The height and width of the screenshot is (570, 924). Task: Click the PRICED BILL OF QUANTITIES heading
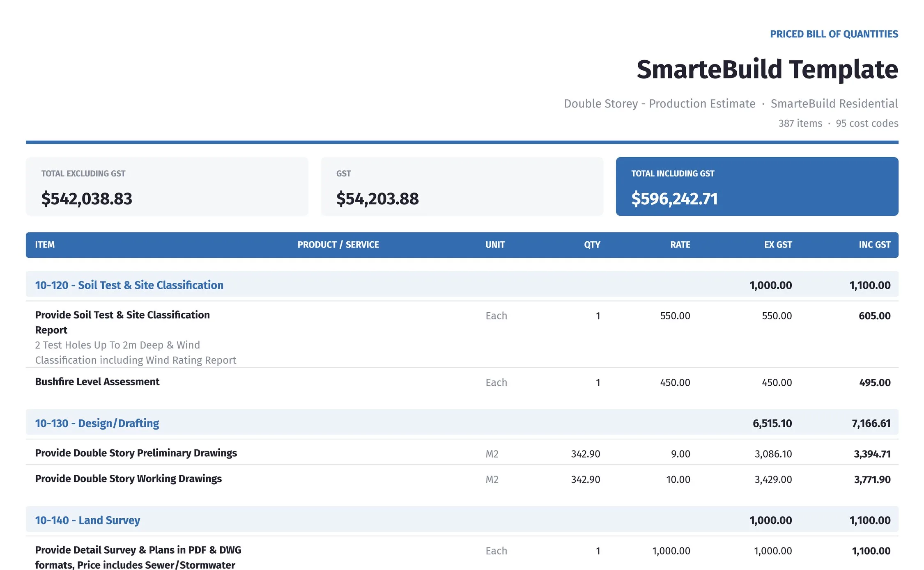pos(834,34)
